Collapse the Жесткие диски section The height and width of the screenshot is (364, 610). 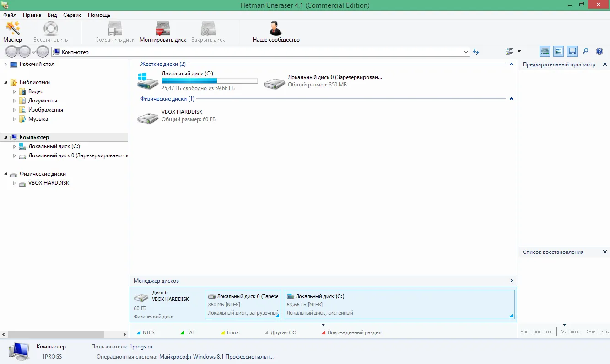pos(511,64)
